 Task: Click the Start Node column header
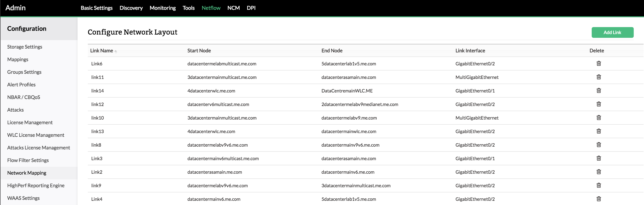coord(199,51)
